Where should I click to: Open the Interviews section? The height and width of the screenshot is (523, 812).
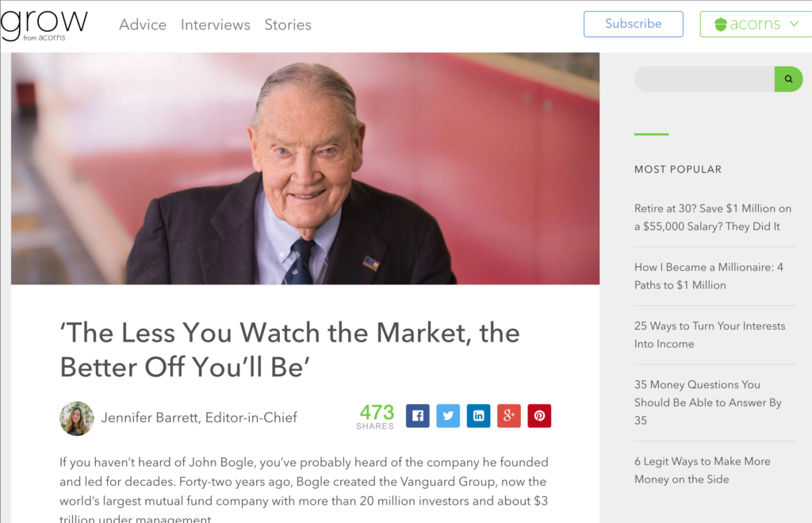pyautogui.click(x=216, y=25)
